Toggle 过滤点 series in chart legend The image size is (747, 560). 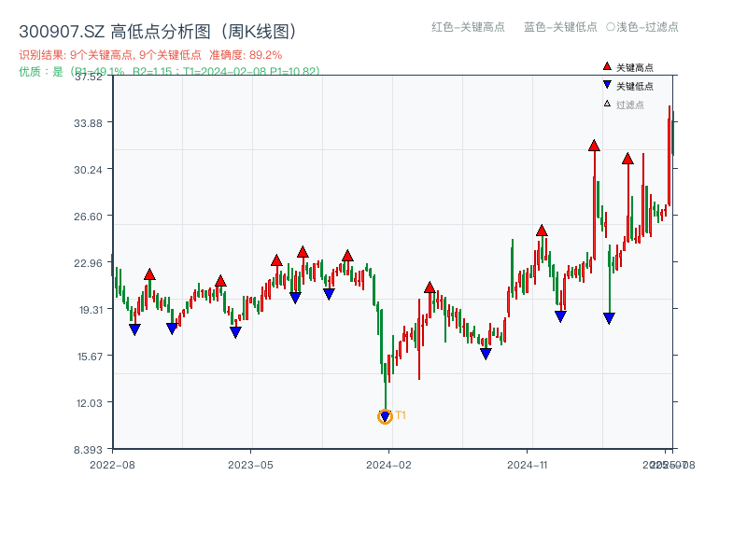(x=624, y=105)
